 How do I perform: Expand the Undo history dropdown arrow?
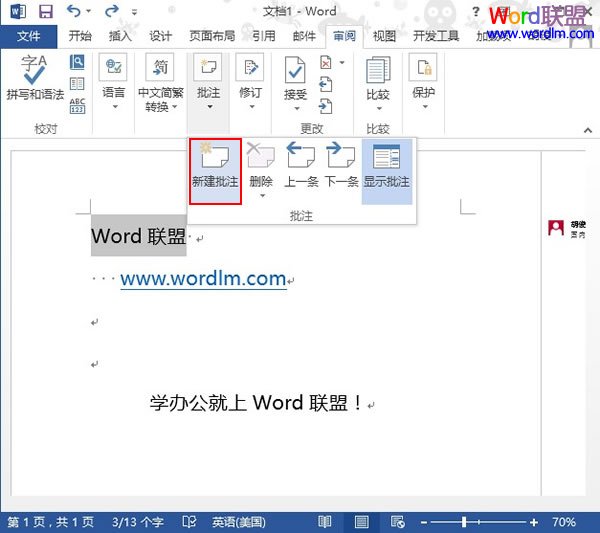[x=88, y=11]
